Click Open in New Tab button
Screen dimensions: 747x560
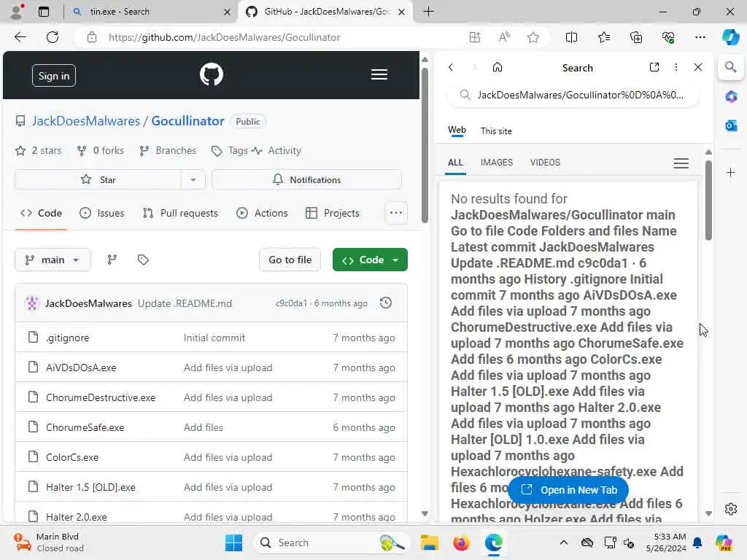(568, 489)
